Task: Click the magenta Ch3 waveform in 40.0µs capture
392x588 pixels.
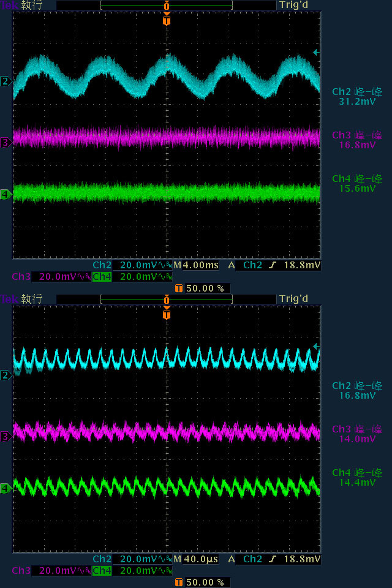Action: [x=167, y=431]
